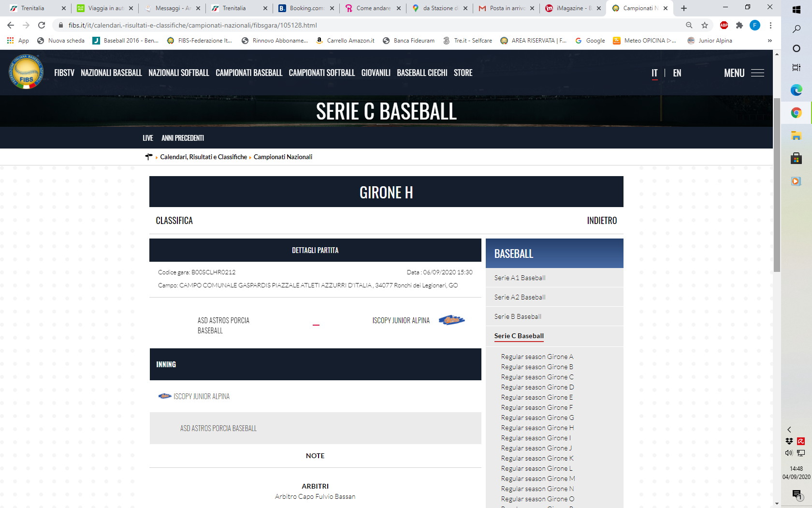812x508 pixels.
Task: Open Serie A2 Baseball in sidebar
Action: coord(520,297)
